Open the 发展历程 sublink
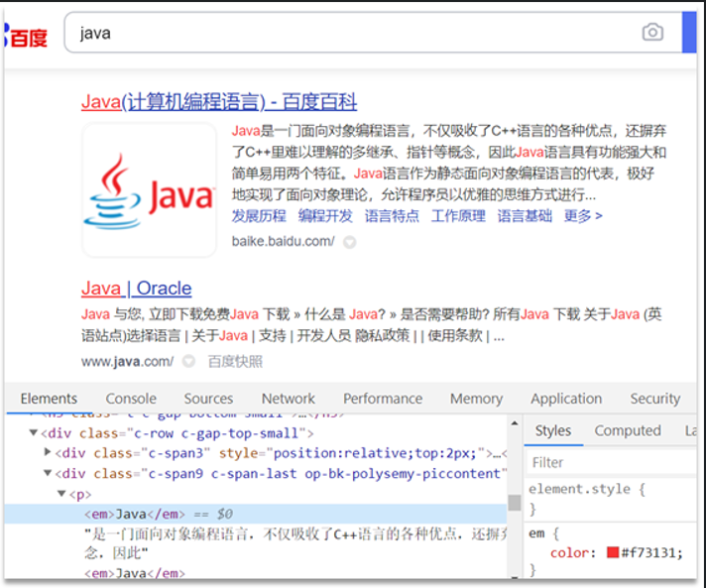Screen dimensions: 706x588 pyautogui.click(x=259, y=216)
